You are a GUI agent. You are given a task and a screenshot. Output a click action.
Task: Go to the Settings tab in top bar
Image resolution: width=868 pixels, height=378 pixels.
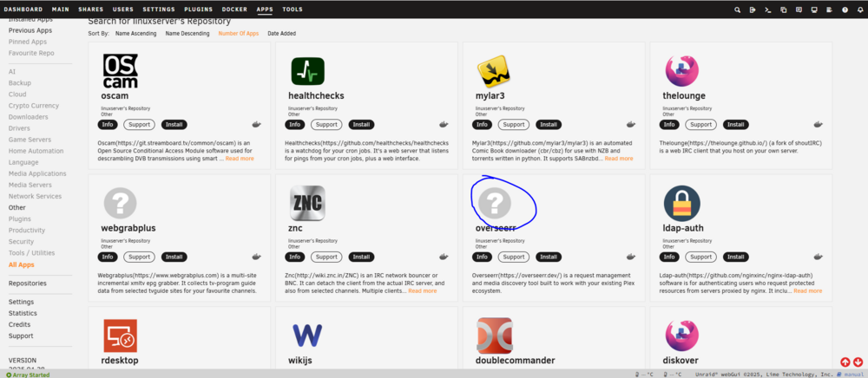158,10
